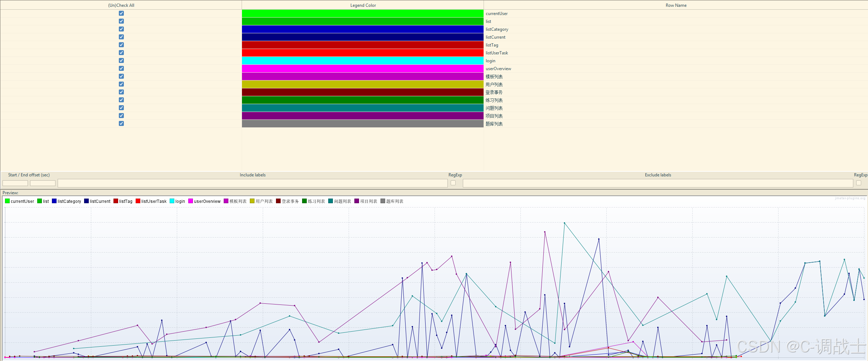Viewport: 868px width, 361px height.
Task: Click into the Include labels field
Action: click(252, 183)
